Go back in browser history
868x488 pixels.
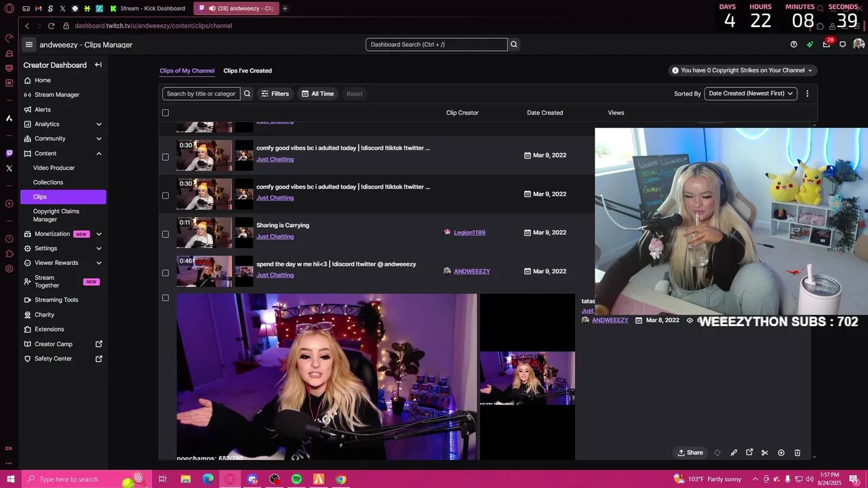[27, 26]
